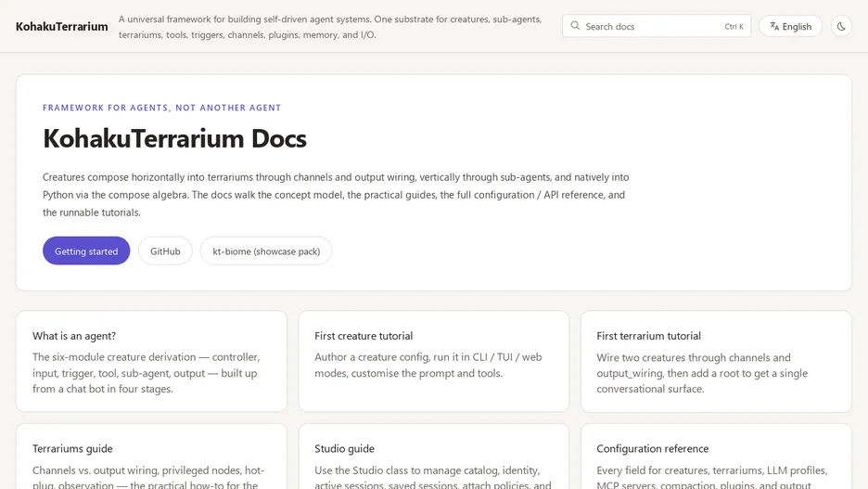Open kt-biome (showcase pack) link
The width and height of the screenshot is (868, 489).
point(266,251)
